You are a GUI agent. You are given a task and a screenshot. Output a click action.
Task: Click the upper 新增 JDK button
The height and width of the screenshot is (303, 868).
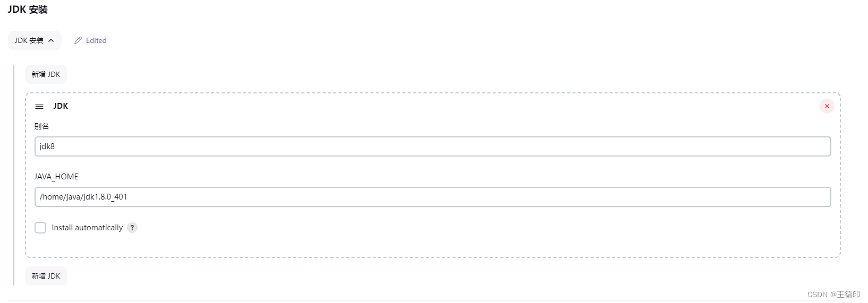coord(46,74)
